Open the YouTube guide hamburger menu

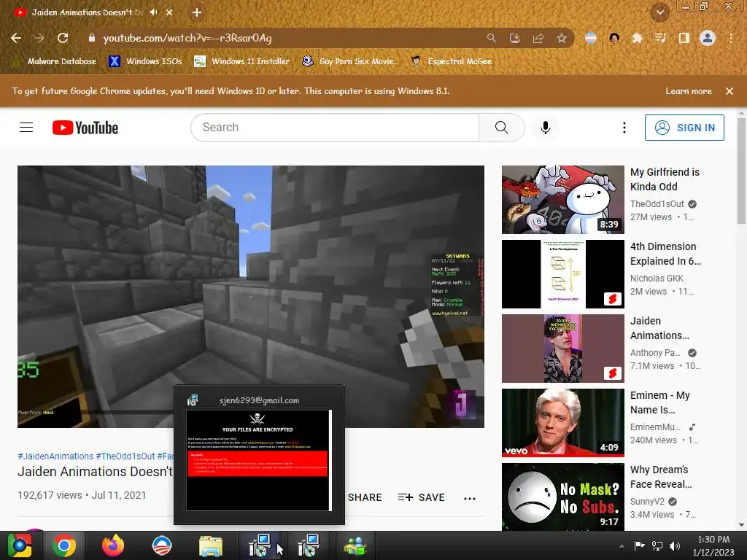pos(26,128)
